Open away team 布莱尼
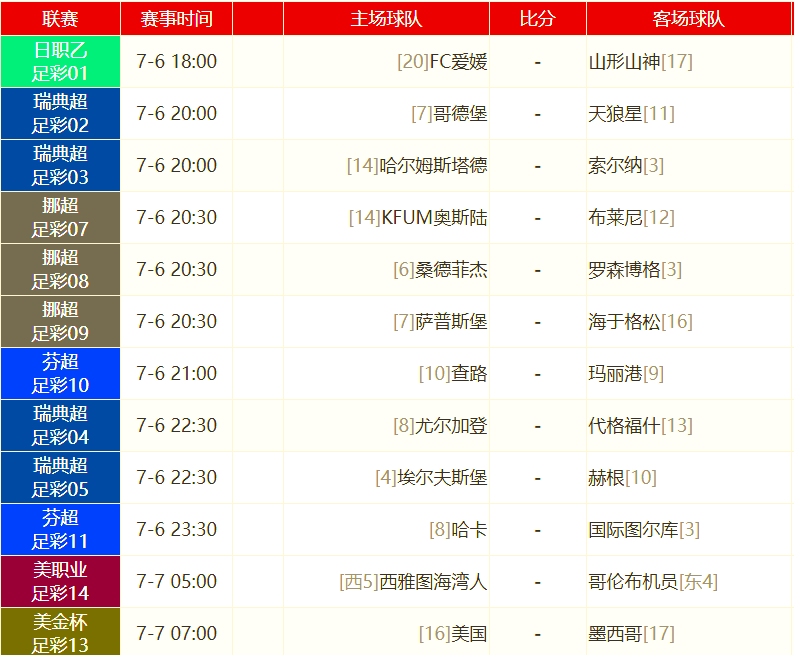This screenshot has width=794, height=655. [615, 218]
